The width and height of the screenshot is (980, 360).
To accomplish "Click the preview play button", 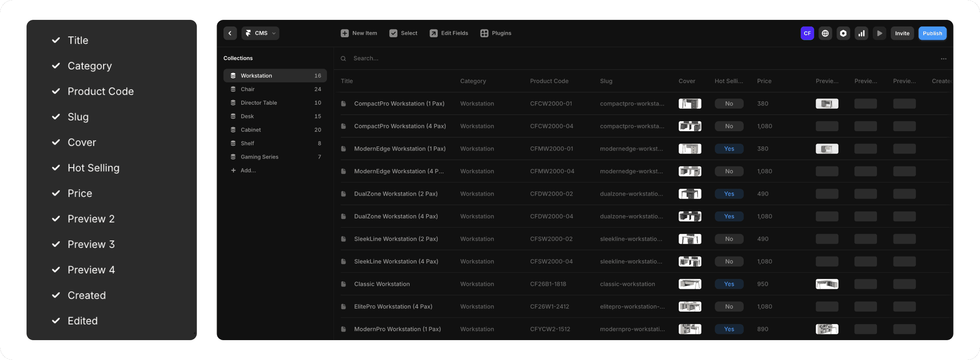I will (879, 33).
